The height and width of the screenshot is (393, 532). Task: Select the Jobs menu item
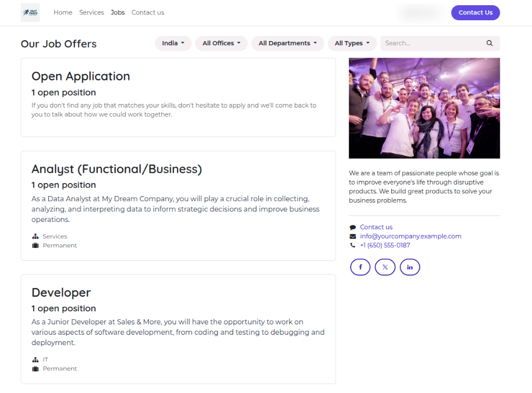coord(117,12)
